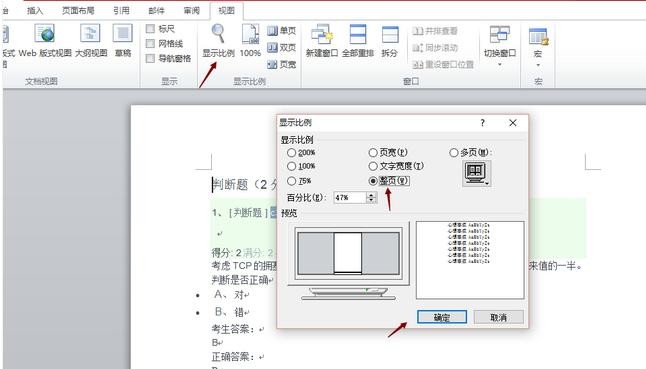Viewport: 646px width, 369px height.
Task: Open switch windows (切换窗口) menu
Action: (x=500, y=45)
